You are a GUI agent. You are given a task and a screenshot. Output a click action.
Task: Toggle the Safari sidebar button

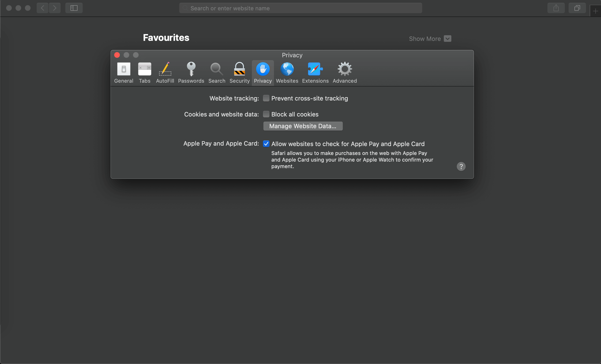tap(74, 8)
